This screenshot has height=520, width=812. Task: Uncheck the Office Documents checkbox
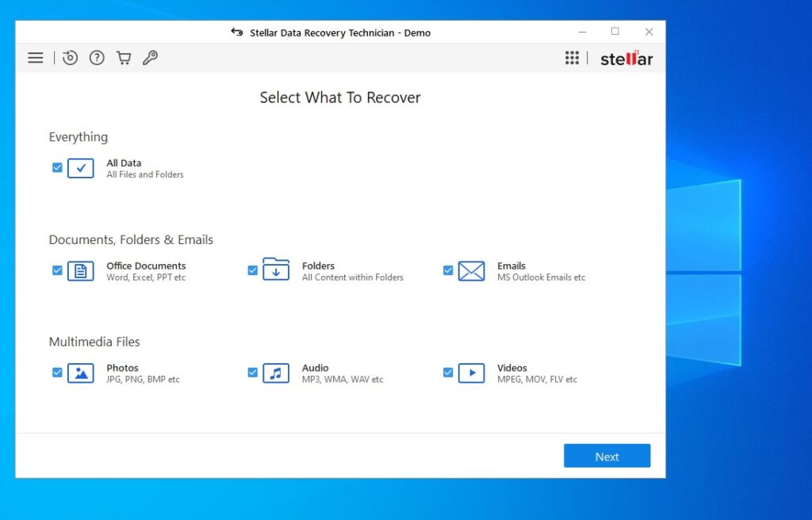pyautogui.click(x=57, y=270)
